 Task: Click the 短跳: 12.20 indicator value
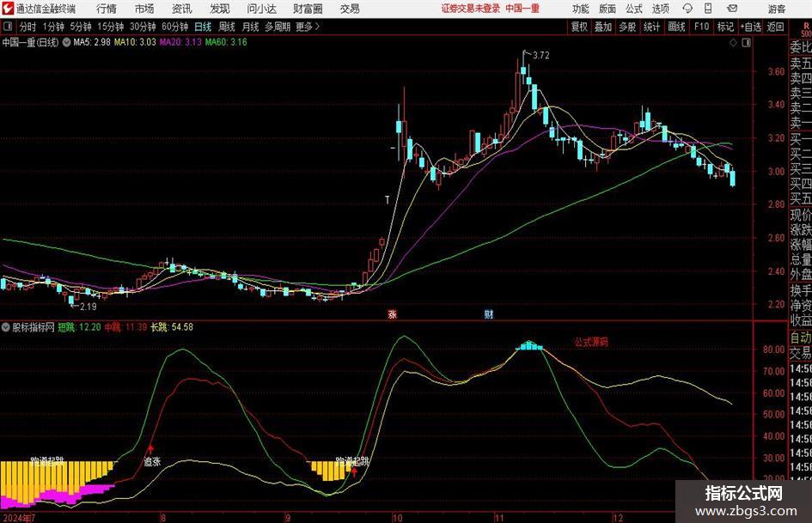pos(79,327)
